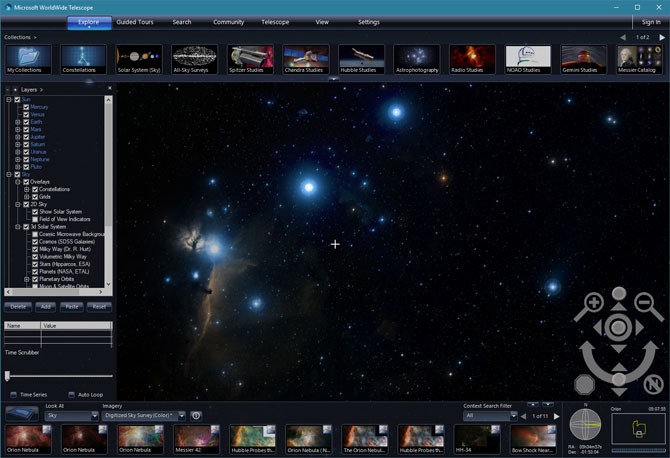Click the Paste layer button
This screenshot has width=670, height=458.
coord(72,307)
